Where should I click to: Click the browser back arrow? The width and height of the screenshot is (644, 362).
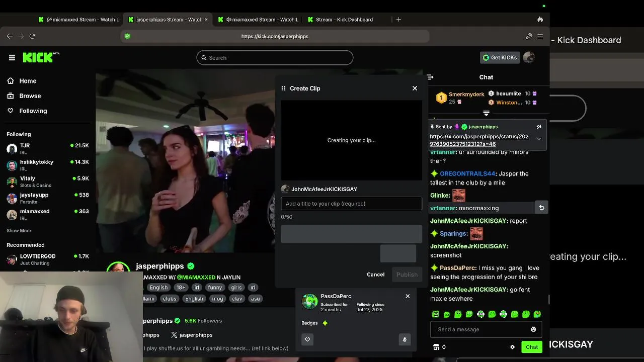(10, 36)
